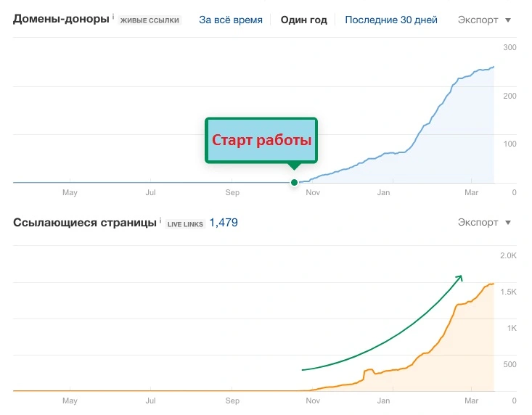Click the Jan label on the upper chart axis
This screenshot has height=415, width=532.
point(383,193)
